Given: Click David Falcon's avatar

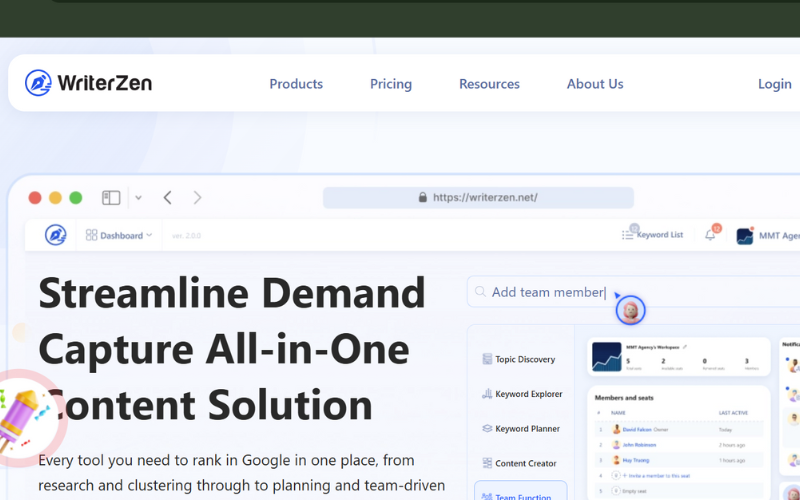Looking at the screenshot, I should 616,430.
